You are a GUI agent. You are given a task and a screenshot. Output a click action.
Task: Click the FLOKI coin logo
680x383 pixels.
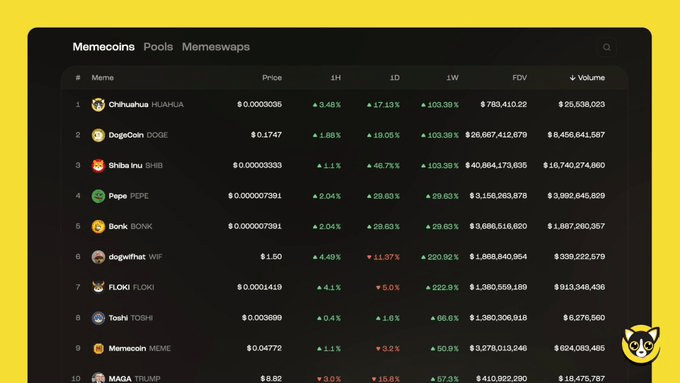[x=98, y=287]
